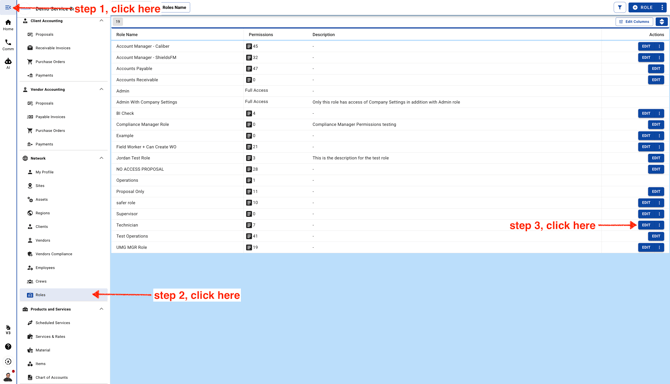Edit the Accounts Payable role

pyautogui.click(x=656, y=68)
